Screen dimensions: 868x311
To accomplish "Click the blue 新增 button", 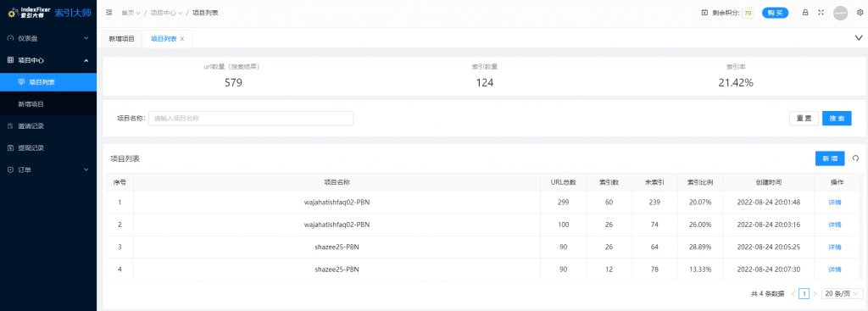I will [x=830, y=158].
